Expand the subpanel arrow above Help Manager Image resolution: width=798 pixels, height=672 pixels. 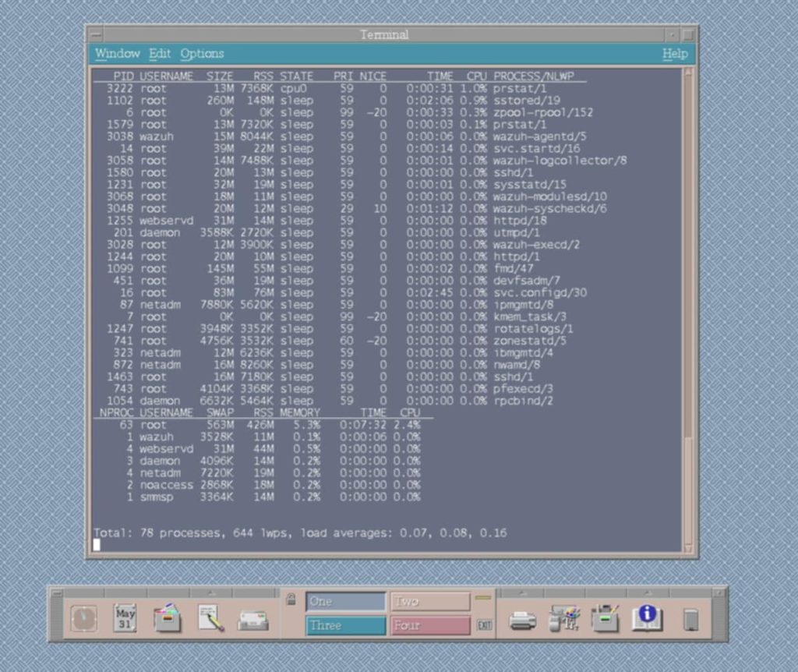coord(646,592)
